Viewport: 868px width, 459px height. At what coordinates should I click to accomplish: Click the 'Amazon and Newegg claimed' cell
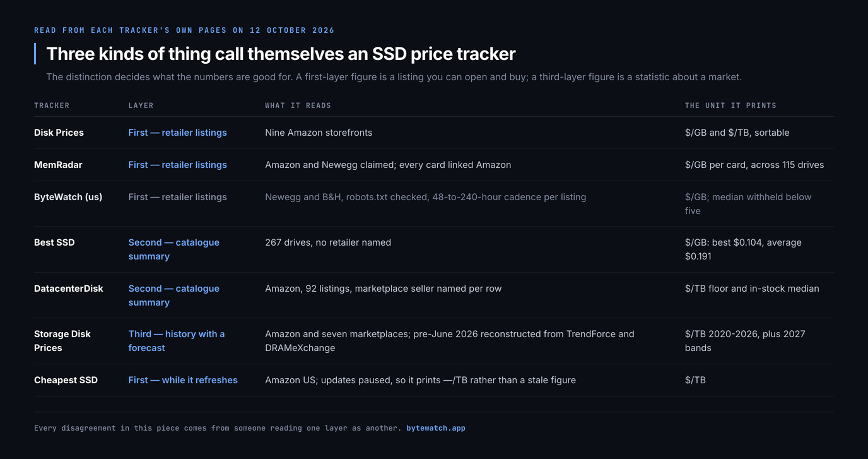tap(388, 165)
